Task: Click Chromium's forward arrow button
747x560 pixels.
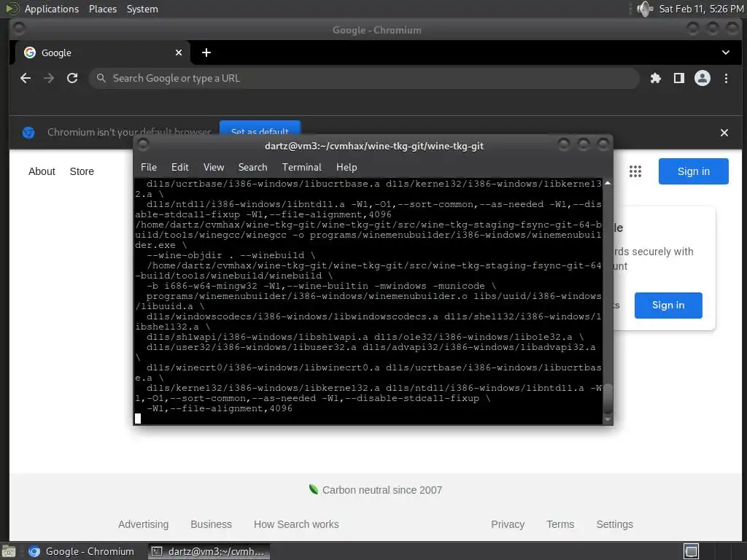Action: pos(49,78)
